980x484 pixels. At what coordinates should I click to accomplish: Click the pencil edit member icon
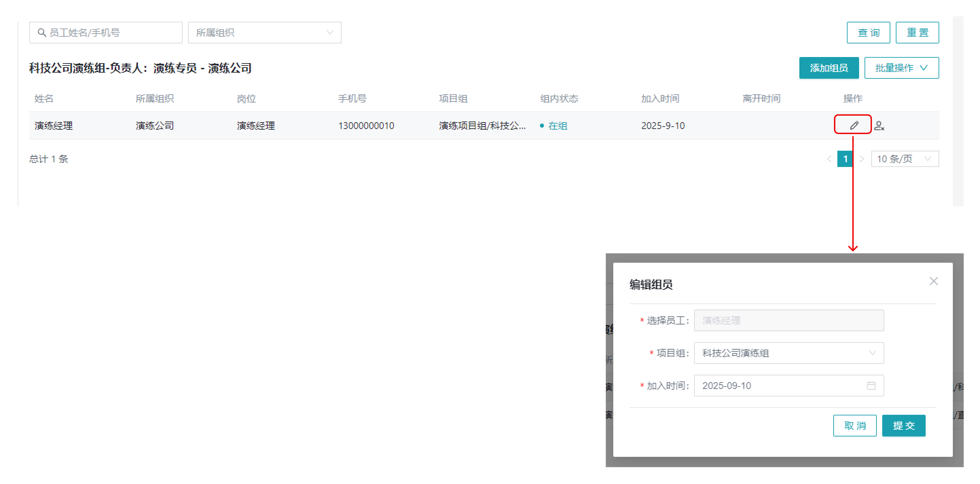[854, 125]
